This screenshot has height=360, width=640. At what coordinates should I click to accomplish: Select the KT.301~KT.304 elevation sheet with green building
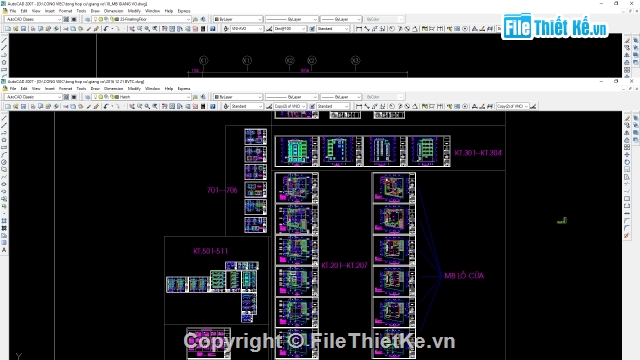click(297, 151)
